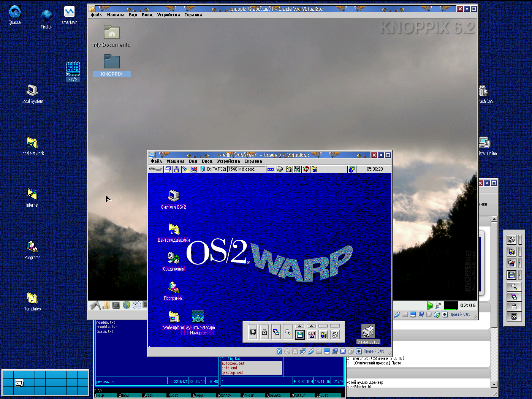Click disk drive cylinder icon in WarpCenter
Screen dimensions: 532x399
[203, 169]
